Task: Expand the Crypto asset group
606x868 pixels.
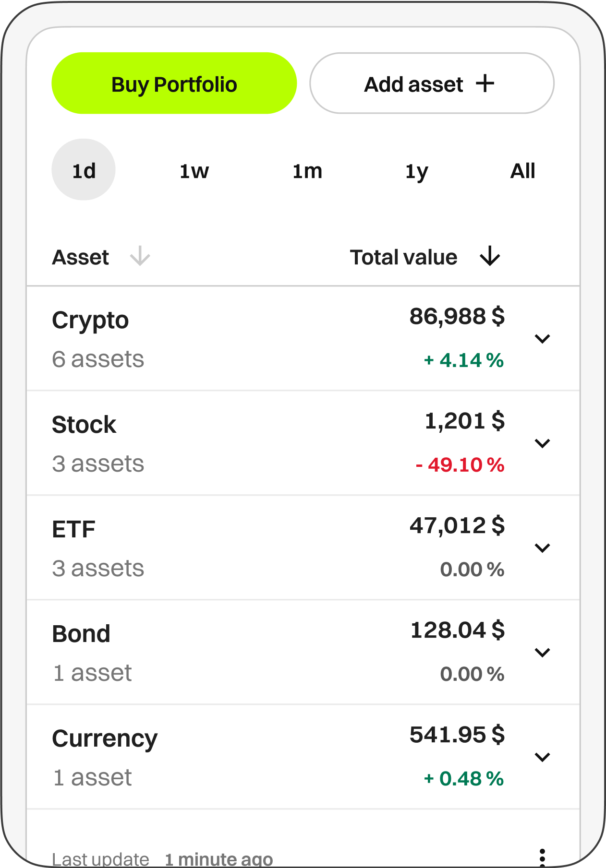Action: (x=542, y=339)
